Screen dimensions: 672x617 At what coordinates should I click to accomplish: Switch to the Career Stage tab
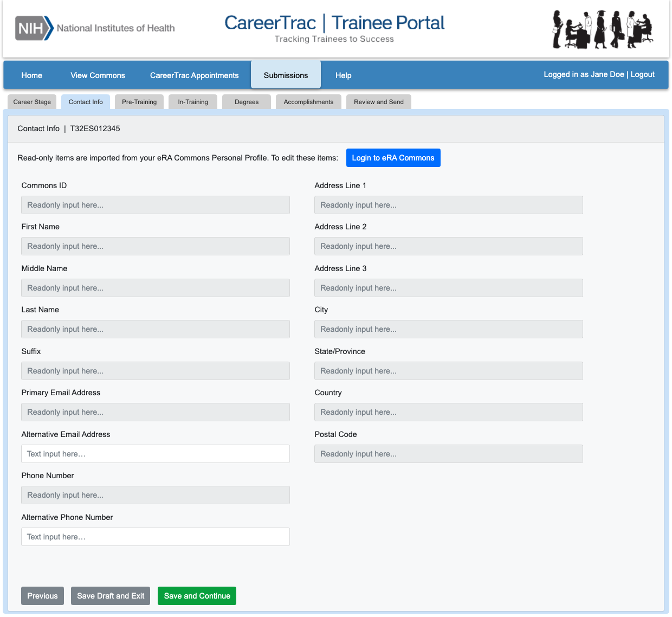pyautogui.click(x=32, y=102)
